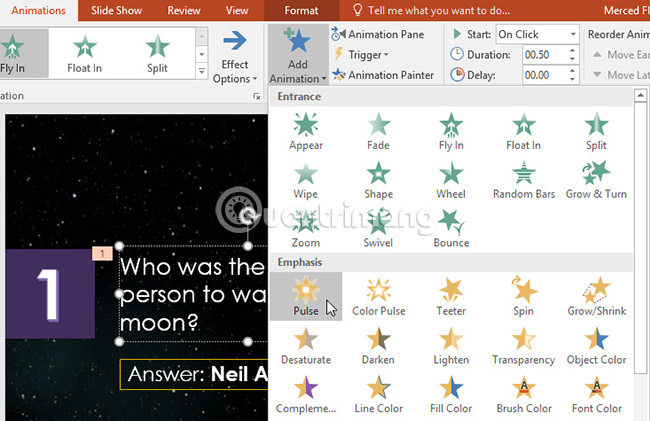This screenshot has width=650, height=421.
Task: Click the rotation handle above text box
Action: 248,215
